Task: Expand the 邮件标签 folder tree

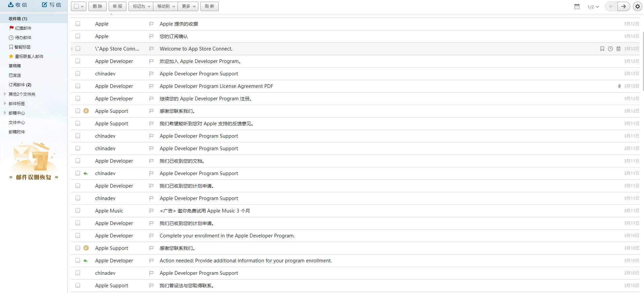Action: click(5, 103)
